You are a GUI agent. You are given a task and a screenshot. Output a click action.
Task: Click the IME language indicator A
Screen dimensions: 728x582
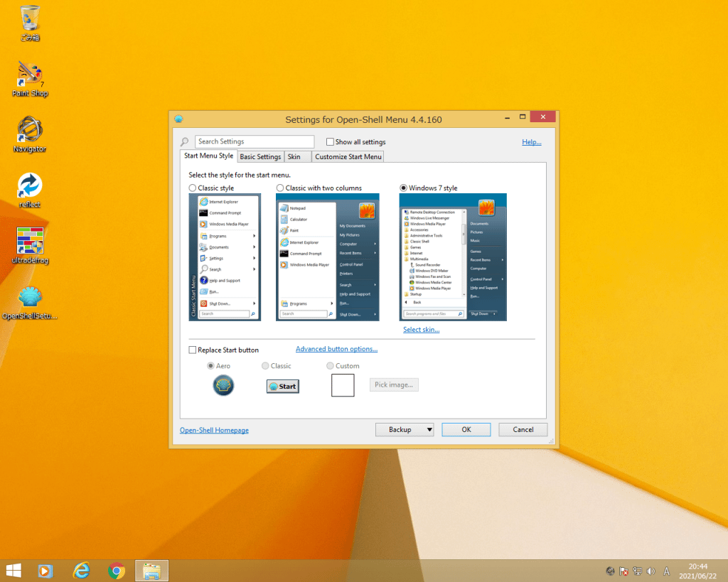pos(667,571)
